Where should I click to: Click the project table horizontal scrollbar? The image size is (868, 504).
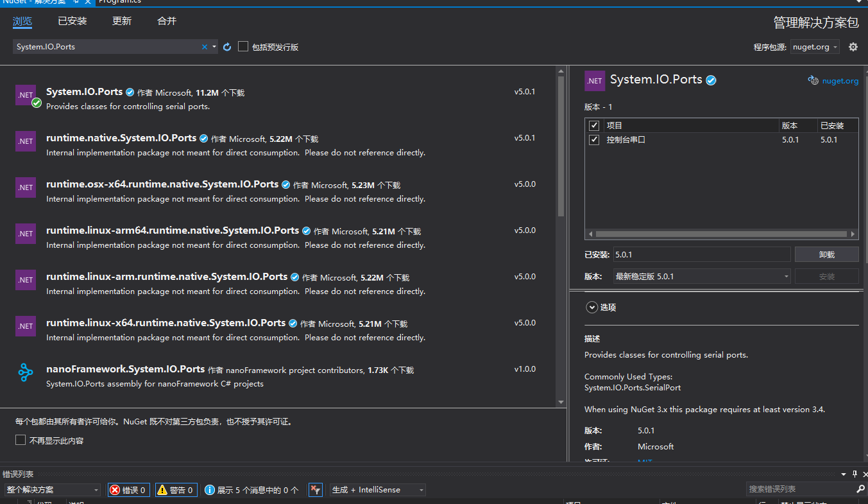pyautogui.click(x=721, y=234)
